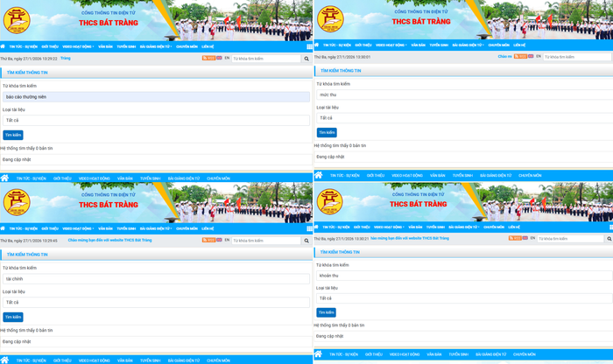Click search magnifier icon on the 'tài chính' page
The image size is (613, 364).
(x=306, y=241)
